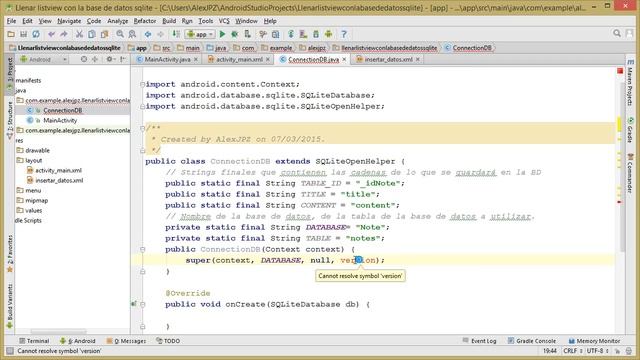The width and height of the screenshot is (640, 360).
Task: Open the Refactor menu
Action: point(145,21)
